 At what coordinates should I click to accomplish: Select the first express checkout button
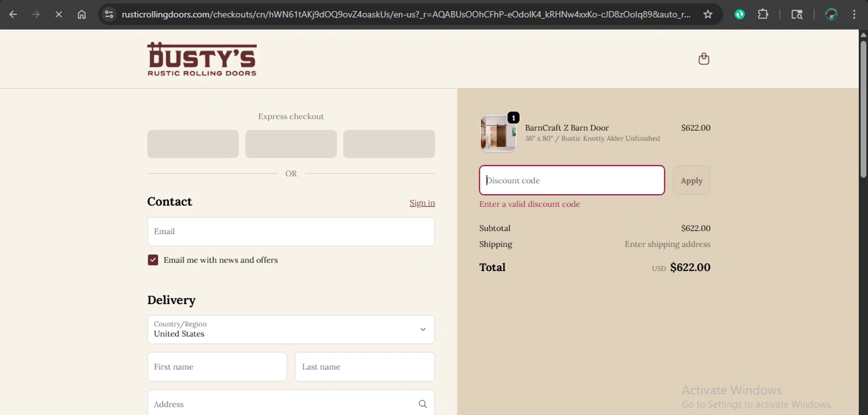193,144
